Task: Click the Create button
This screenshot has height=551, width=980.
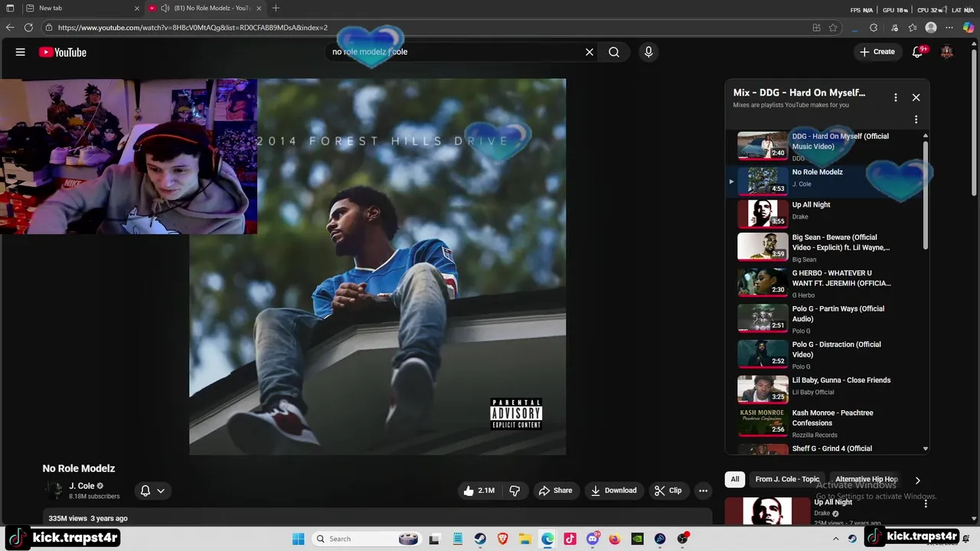Action: [877, 52]
